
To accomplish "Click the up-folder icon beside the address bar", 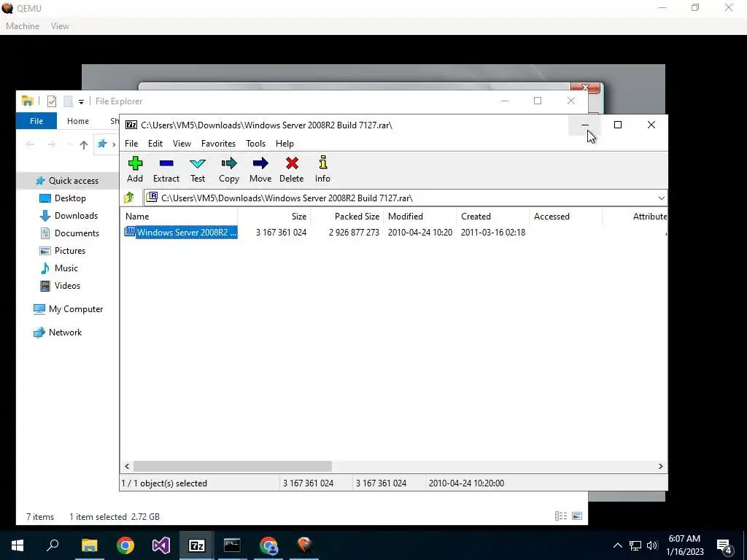I will pos(129,198).
